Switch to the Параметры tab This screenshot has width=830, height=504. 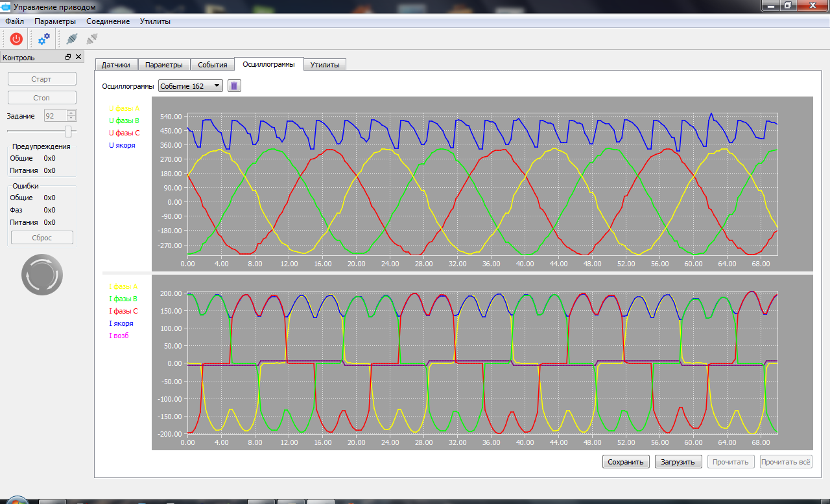(x=164, y=65)
